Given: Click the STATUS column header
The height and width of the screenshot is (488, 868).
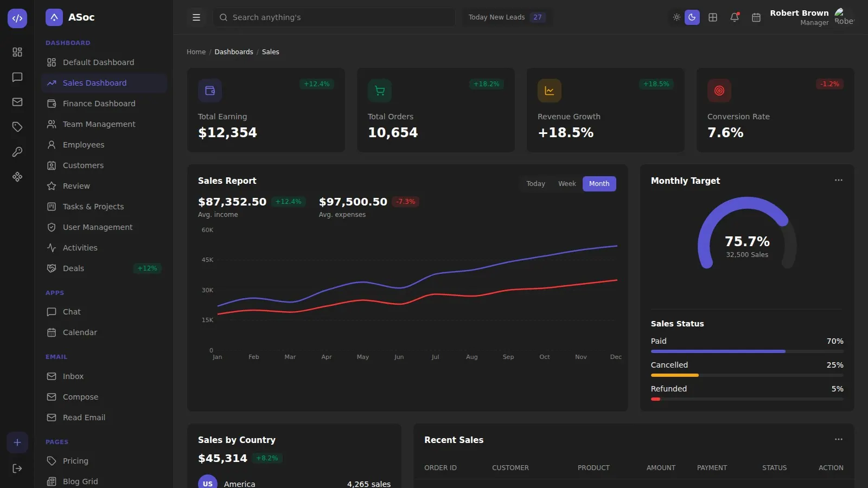Looking at the screenshot, I should tap(774, 468).
